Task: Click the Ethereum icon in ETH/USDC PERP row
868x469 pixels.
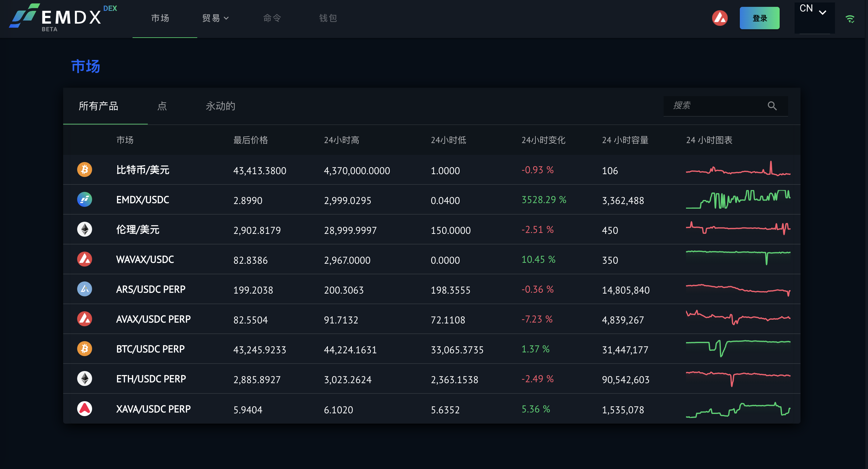Action: coord(85,379)
